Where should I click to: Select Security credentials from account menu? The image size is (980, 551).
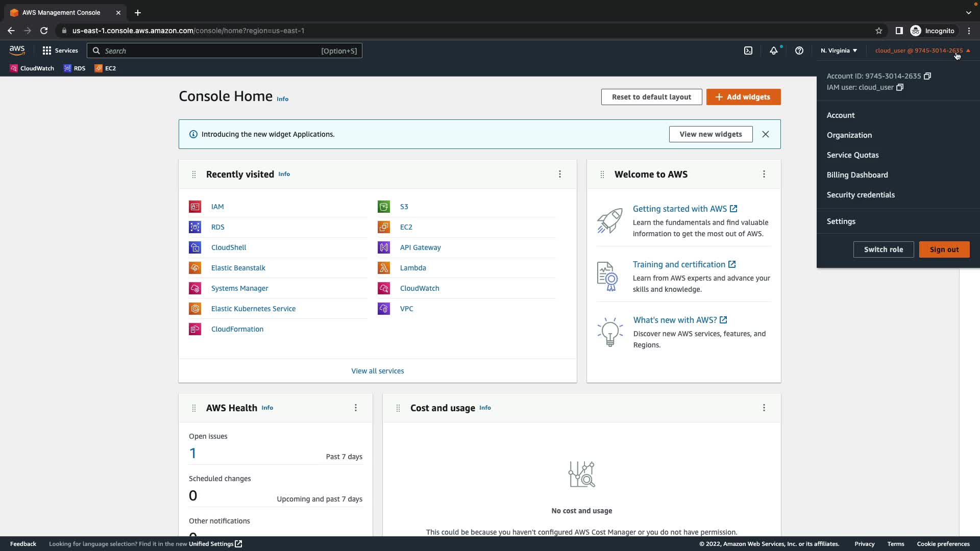[861, 195]
